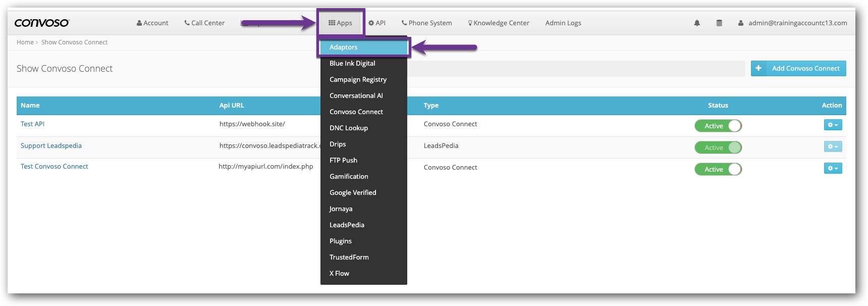868x306 pixels.
Task: Open LeadsPedia from the Apps menu
Action: coord(364,225)
